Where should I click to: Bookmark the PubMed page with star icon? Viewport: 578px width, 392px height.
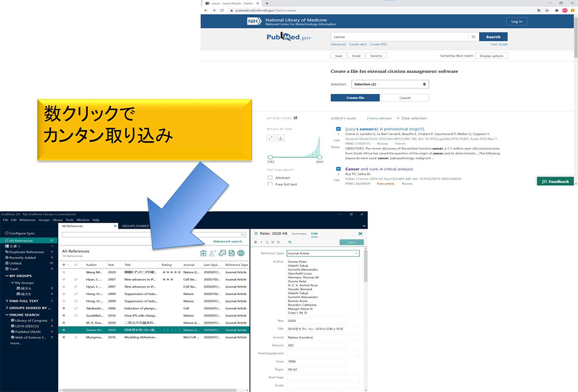(547, 10)
